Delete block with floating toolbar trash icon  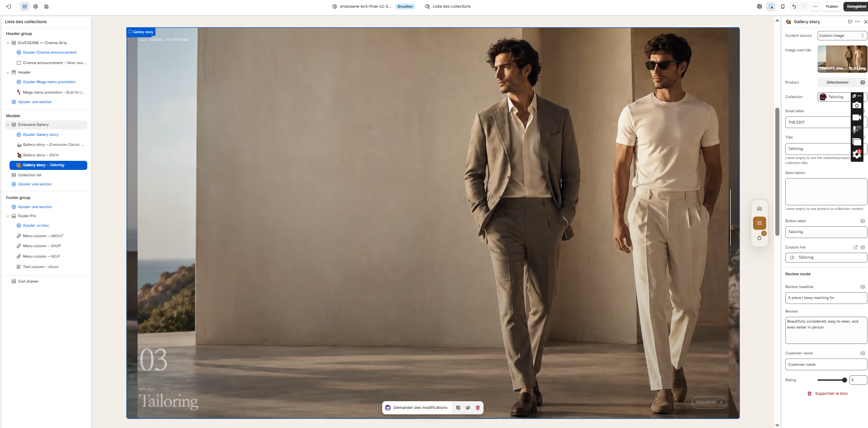tap(478, 408)
